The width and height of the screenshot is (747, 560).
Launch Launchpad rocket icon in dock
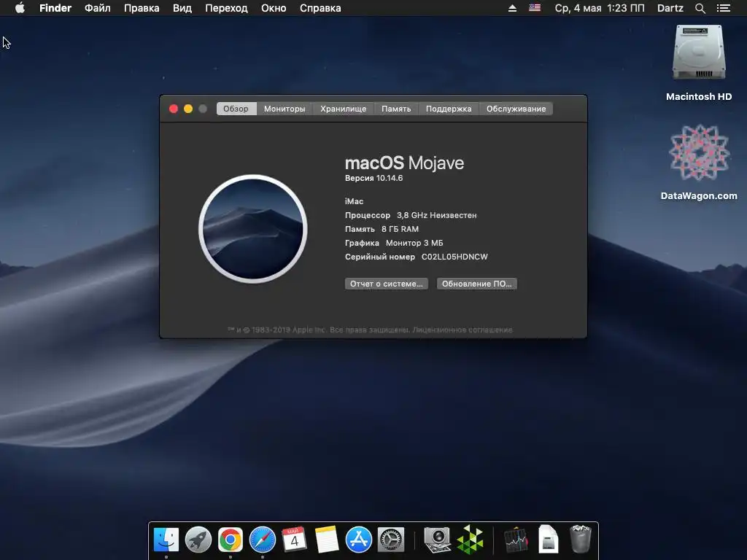[198, 540]
